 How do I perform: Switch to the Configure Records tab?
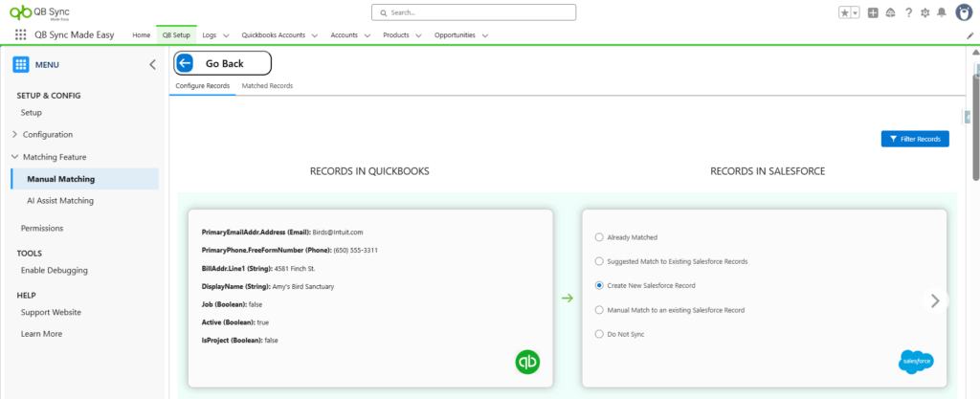[x=203, y=85]
